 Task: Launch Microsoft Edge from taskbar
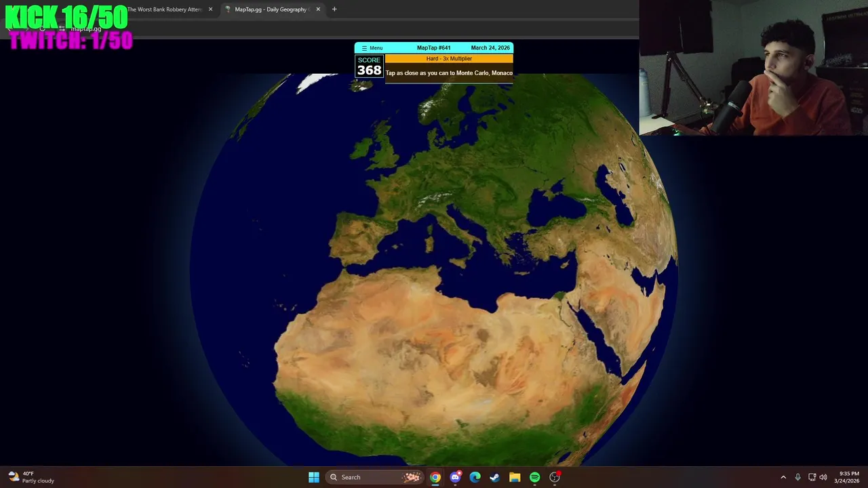pos(475,477)
